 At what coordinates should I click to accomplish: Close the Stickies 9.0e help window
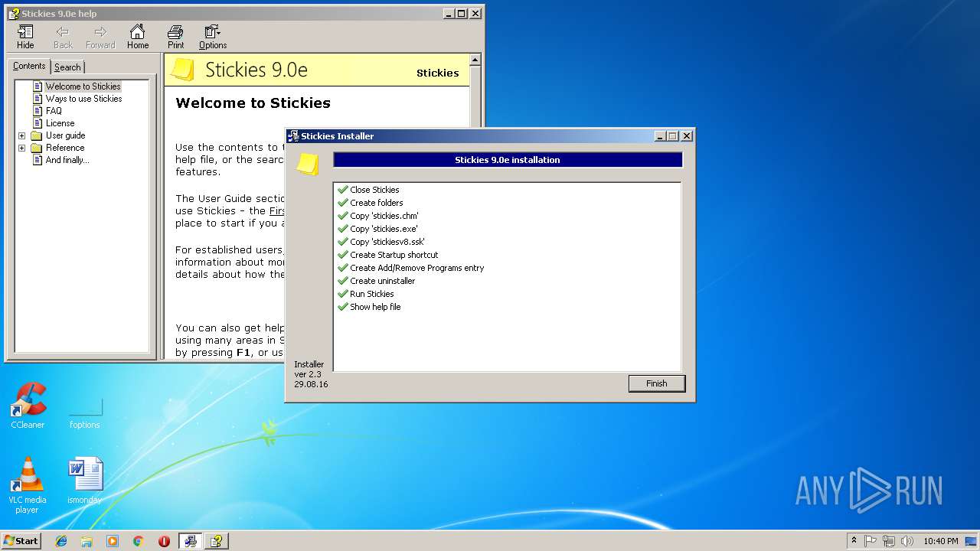tap(475, 14)
